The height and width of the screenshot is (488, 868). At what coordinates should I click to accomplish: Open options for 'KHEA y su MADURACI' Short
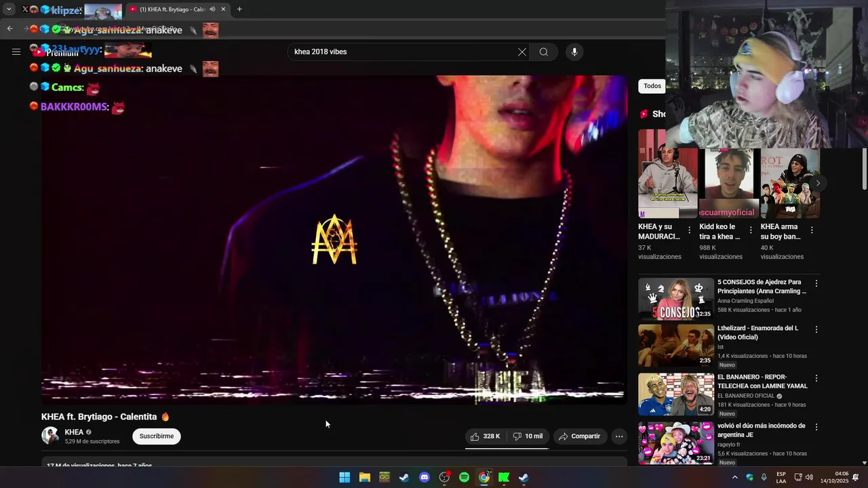click(x=690, y=230)
